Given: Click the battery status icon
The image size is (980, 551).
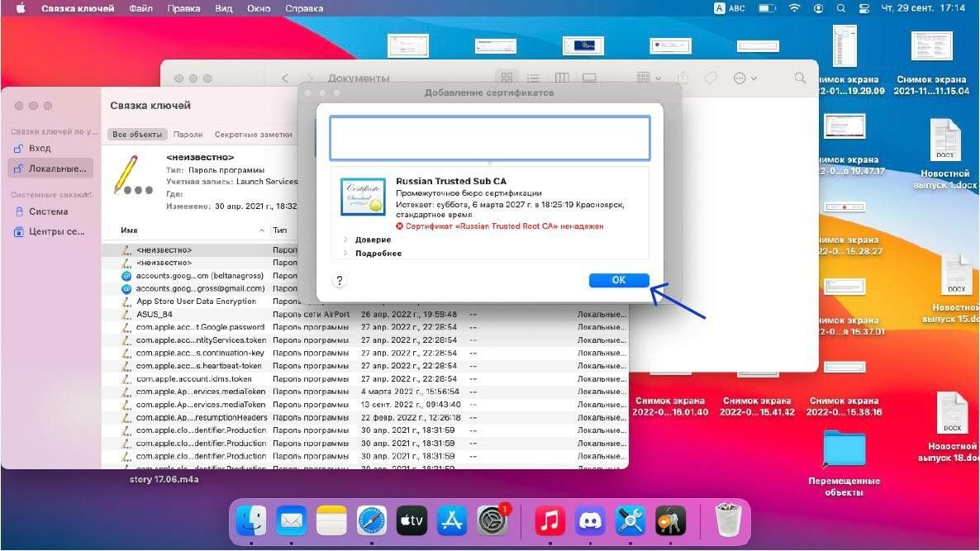Looking at the screenshot, I should (x=766, y=8).
